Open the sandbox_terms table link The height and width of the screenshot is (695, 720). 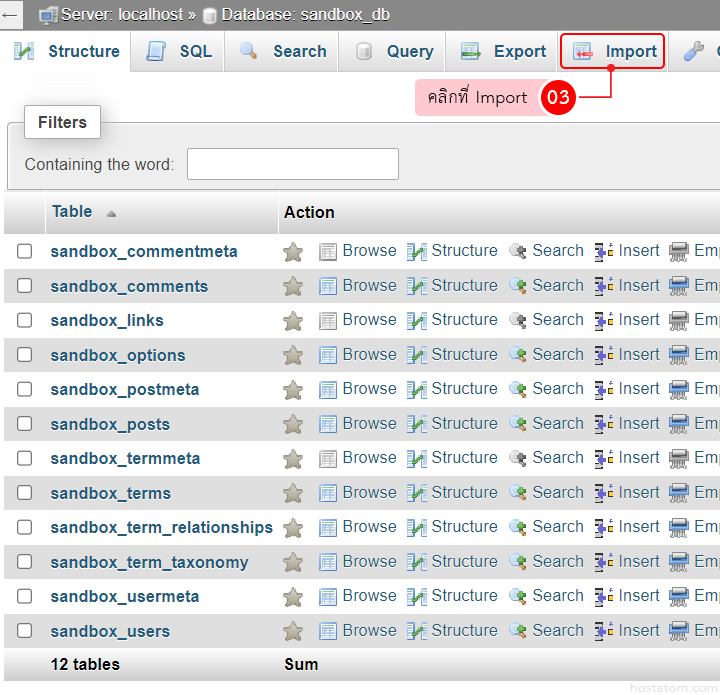(x=110, y=493)
